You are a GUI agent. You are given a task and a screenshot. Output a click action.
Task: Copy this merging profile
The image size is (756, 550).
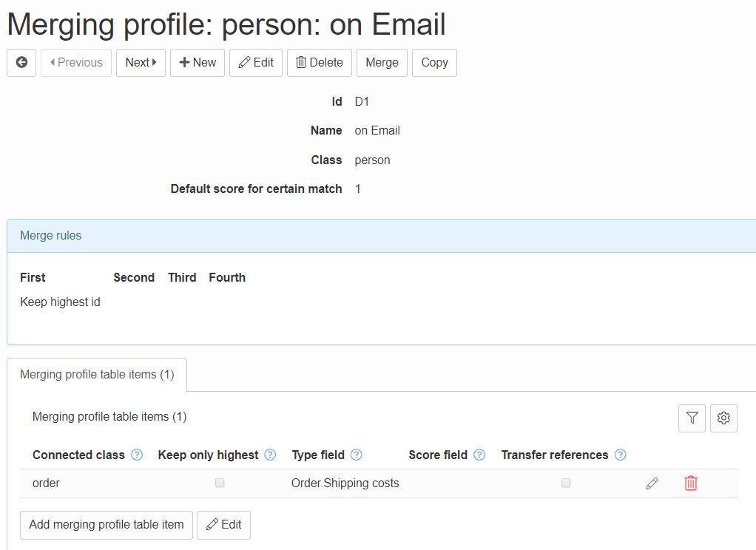(434, 63)
